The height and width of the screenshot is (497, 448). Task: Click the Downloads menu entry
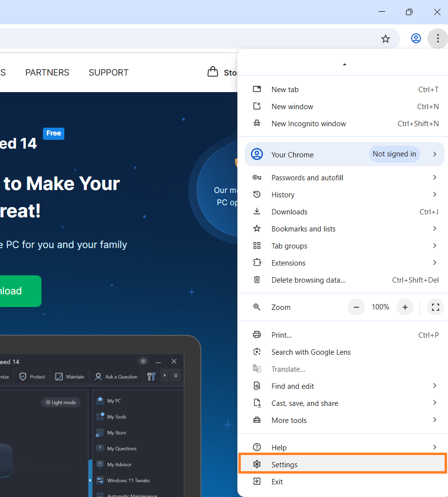(289, 212)
